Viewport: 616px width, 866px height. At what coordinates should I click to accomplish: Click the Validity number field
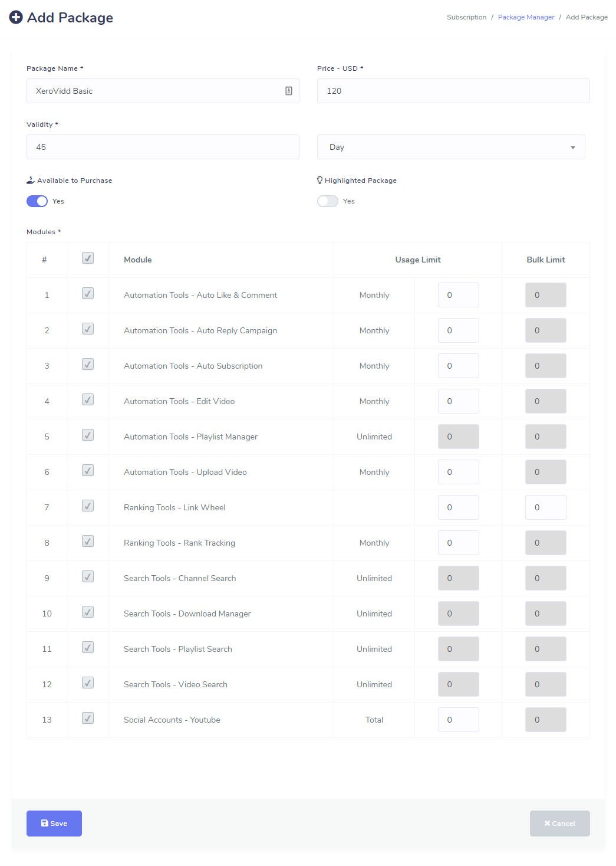163,147
